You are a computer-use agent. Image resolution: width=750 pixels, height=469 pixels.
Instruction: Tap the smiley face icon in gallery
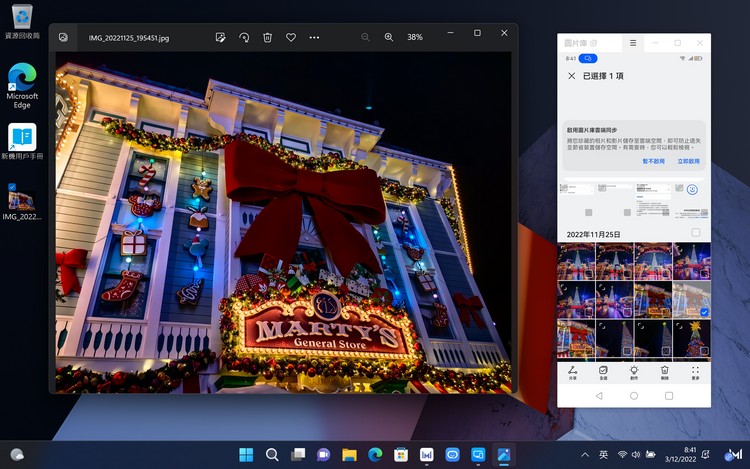[692, 189]
